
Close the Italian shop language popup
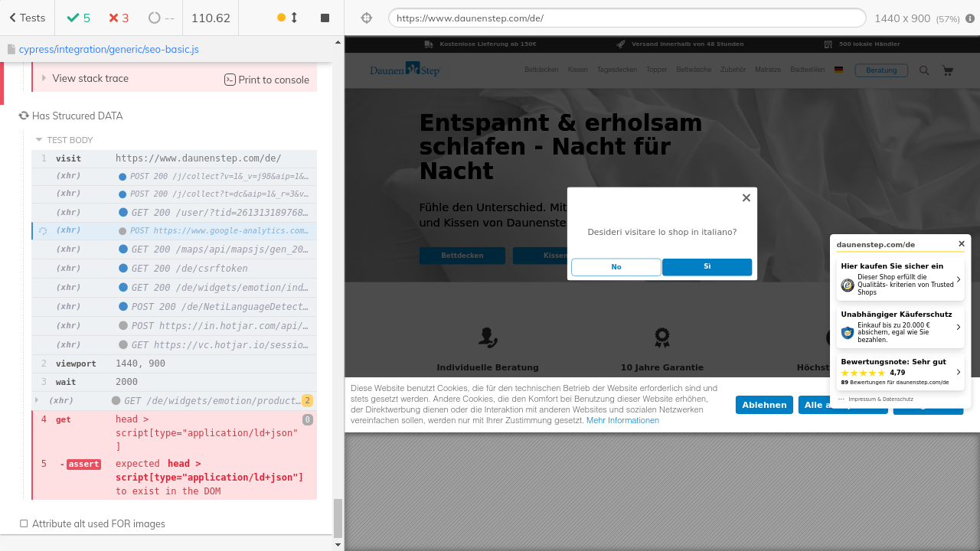746,198
